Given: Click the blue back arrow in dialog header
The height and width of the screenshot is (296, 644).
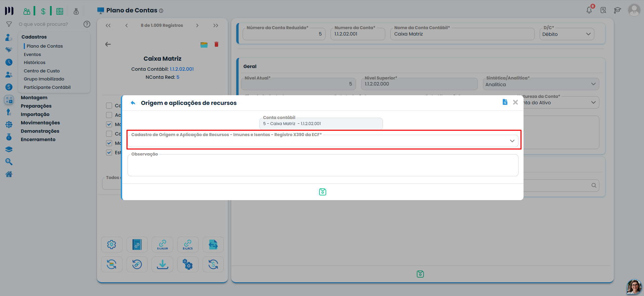Looking at the screenshot, I should (133, 103).
